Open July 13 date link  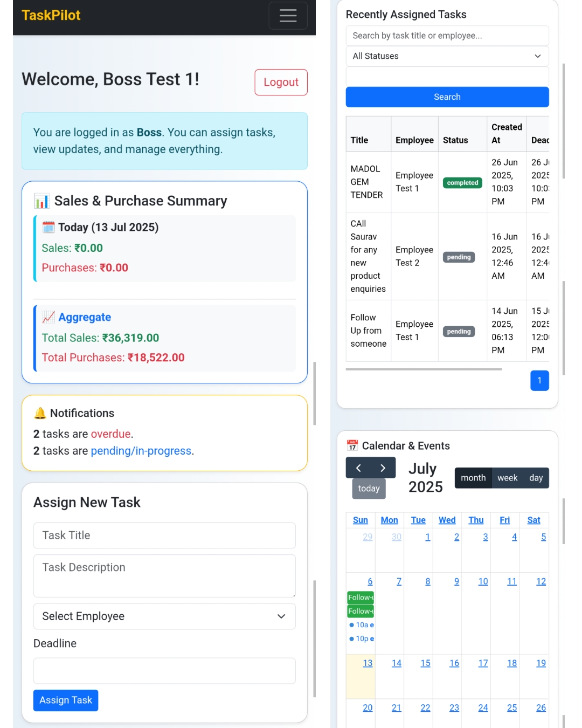tap(368, 663)
